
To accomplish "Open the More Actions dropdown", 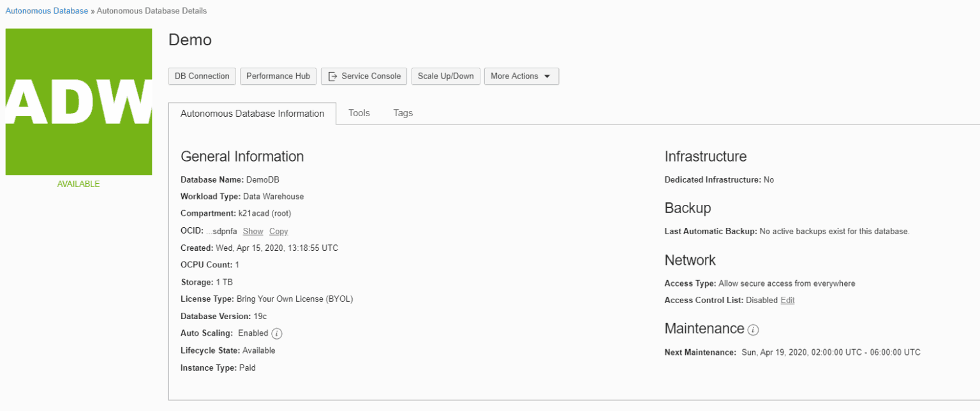I will pyautogui.click(x=521, y=76).
